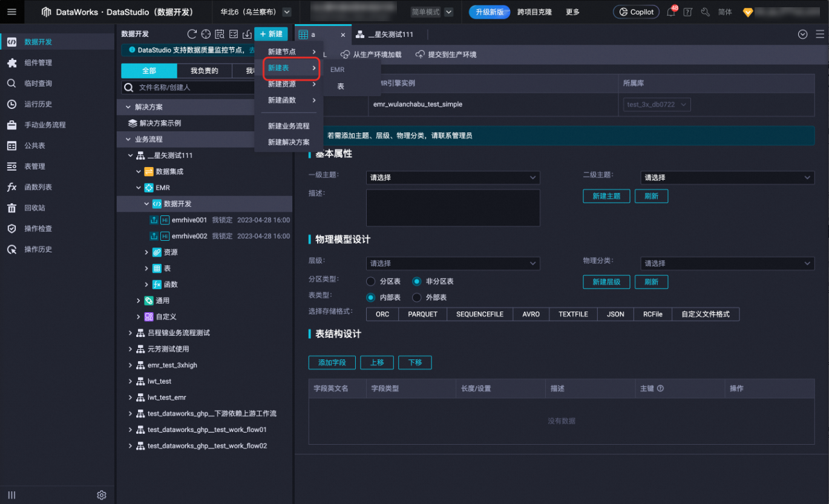Click the 升级新版 button

pyautogui.click(x=490, y=12)
